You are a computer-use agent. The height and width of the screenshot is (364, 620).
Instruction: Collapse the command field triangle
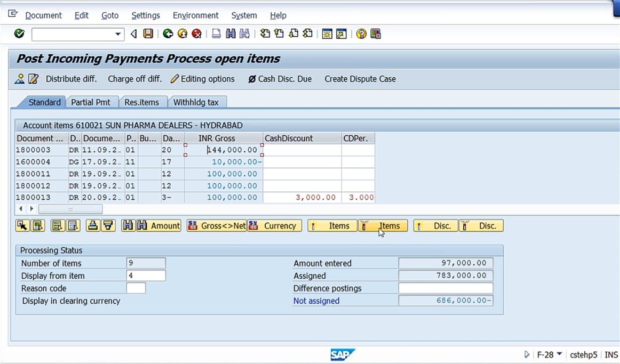(x=133, y=34)
